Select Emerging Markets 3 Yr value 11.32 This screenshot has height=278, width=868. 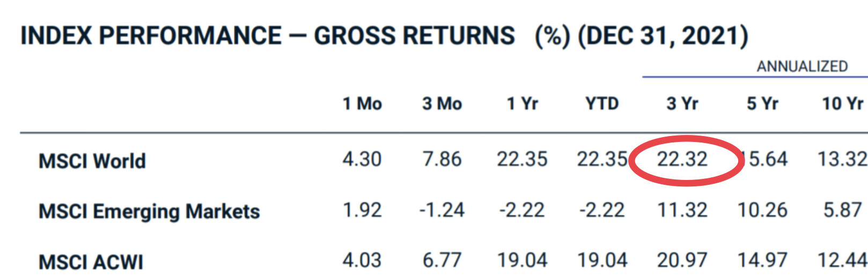(682, 210)
